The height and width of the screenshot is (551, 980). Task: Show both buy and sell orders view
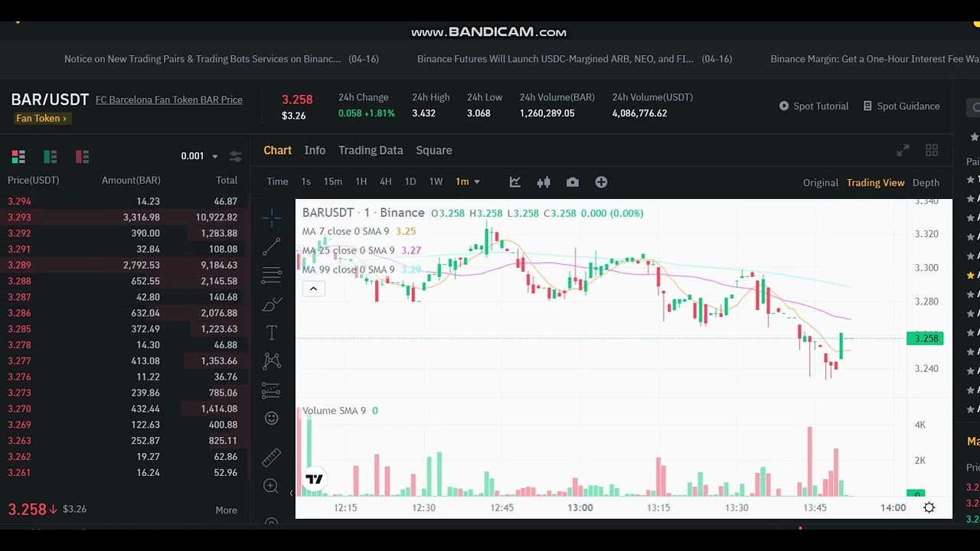click(18, 157)
